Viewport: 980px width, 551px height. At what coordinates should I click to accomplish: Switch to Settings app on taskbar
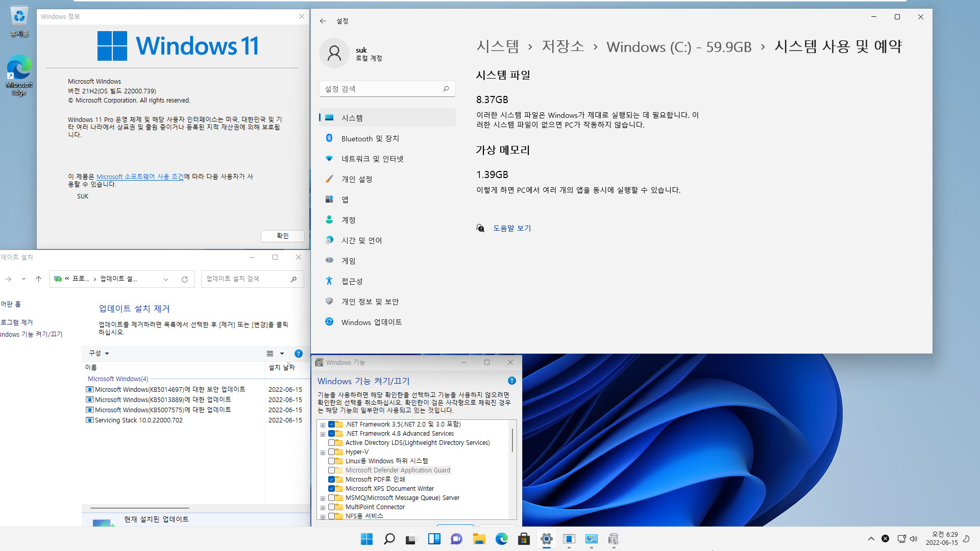[546, 539]
